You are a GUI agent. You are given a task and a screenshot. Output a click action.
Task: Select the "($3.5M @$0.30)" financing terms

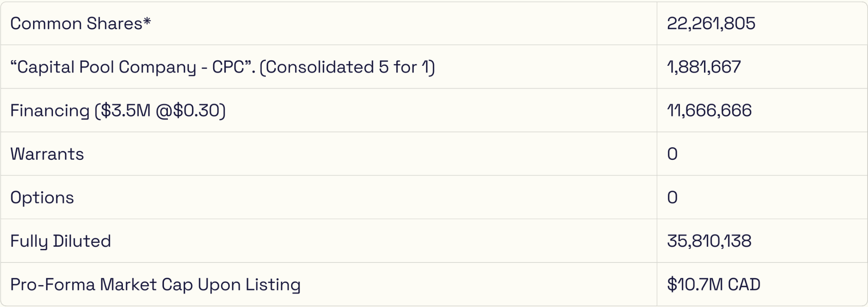(x=160, y=111)
